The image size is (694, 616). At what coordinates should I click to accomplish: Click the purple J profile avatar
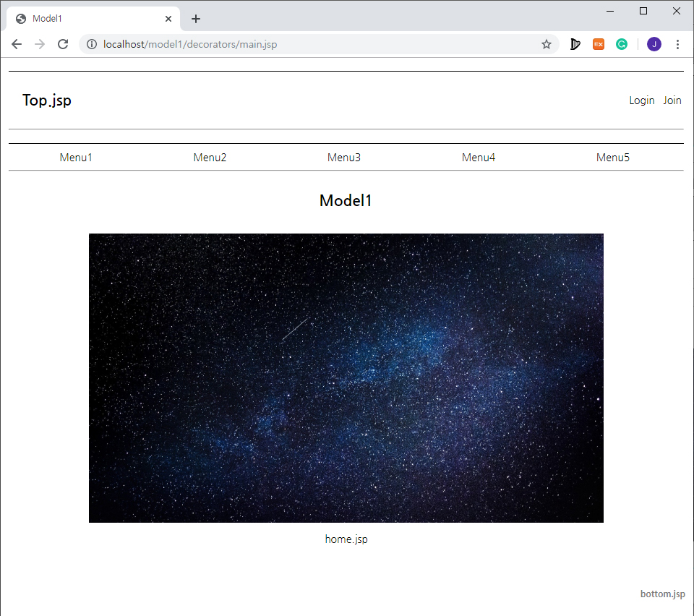point(654,44)
